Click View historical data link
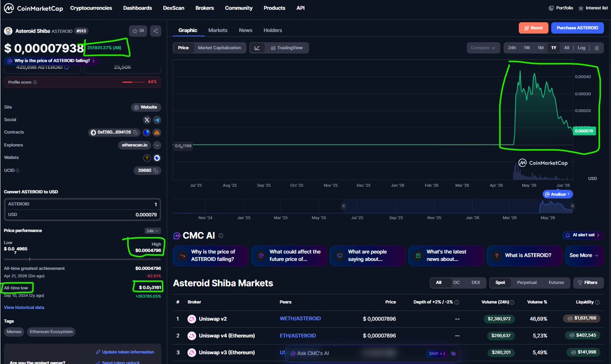Viewport: 611px width, 364px height. 24,307
